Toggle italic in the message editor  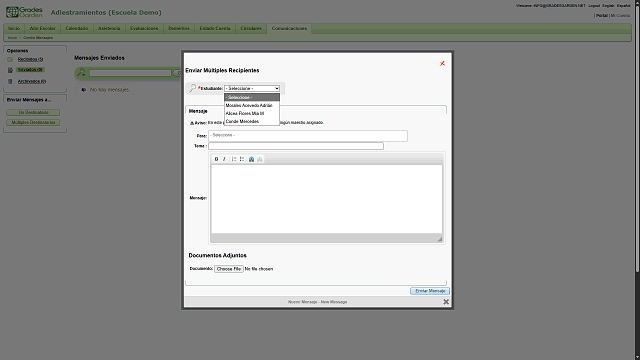pos(224,159)
